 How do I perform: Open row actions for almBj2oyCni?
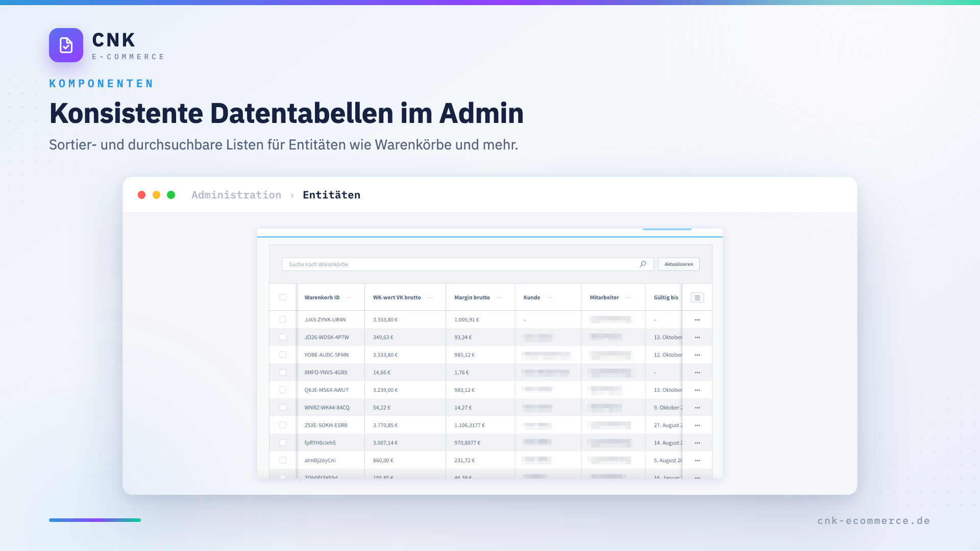pyautogui.click(x=697, y=461)
